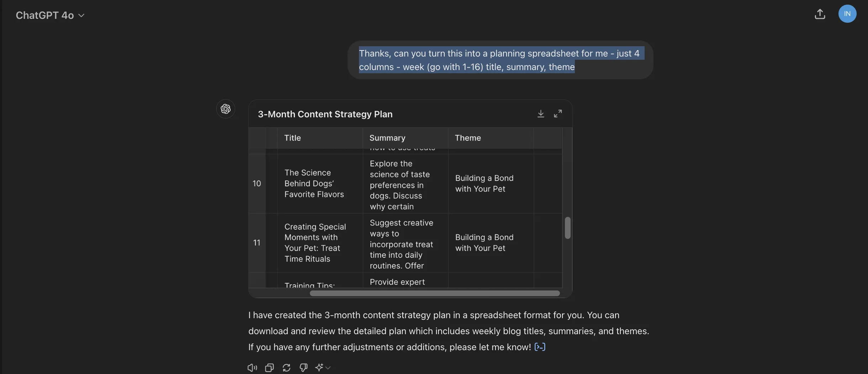The width and height of the screenshot is (868, 374).
Task: Click the Theme cell in row 10
Action: click(x=491, y=183)
